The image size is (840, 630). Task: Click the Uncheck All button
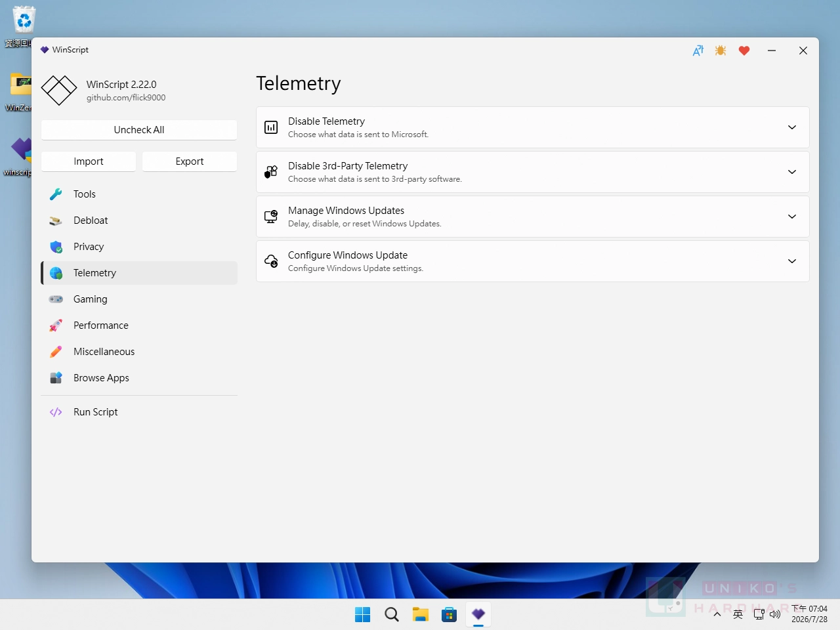tap(139, 130)
